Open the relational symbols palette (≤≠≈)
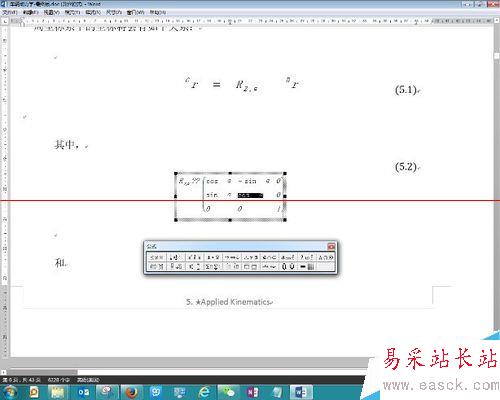Image resolution: width=500 pixels, height=400 pixels. (156, 257)
